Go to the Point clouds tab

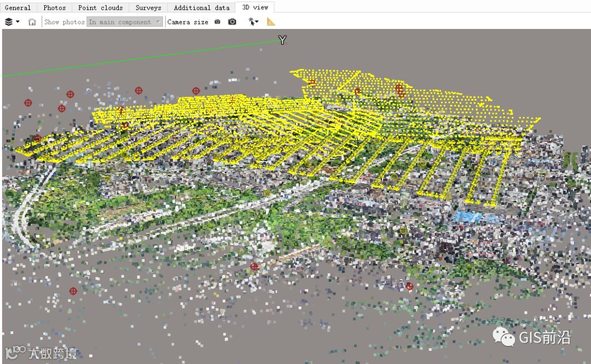tap(100, 8)
